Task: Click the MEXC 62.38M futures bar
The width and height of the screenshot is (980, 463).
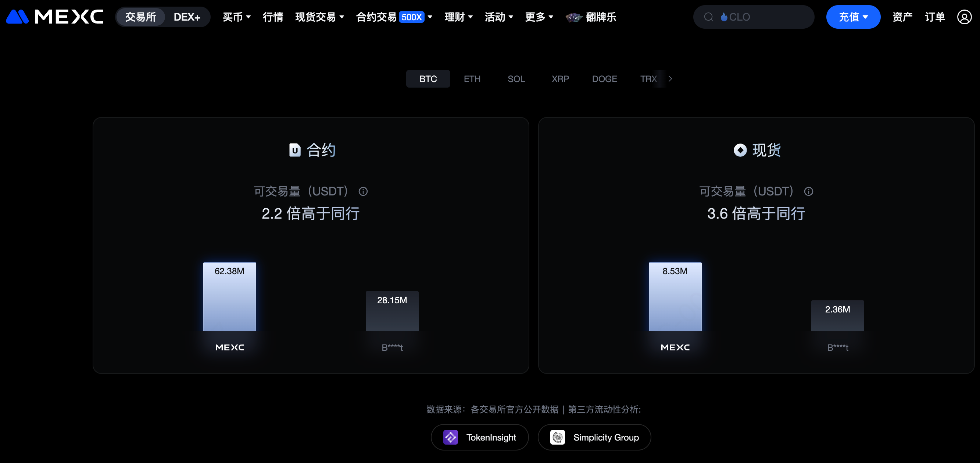Action: coord(229,297)
